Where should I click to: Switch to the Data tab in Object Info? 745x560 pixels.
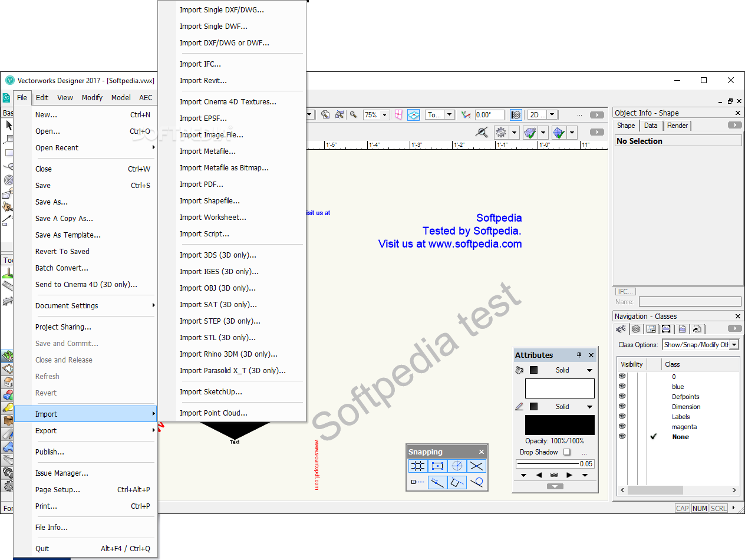pos(651,126)
